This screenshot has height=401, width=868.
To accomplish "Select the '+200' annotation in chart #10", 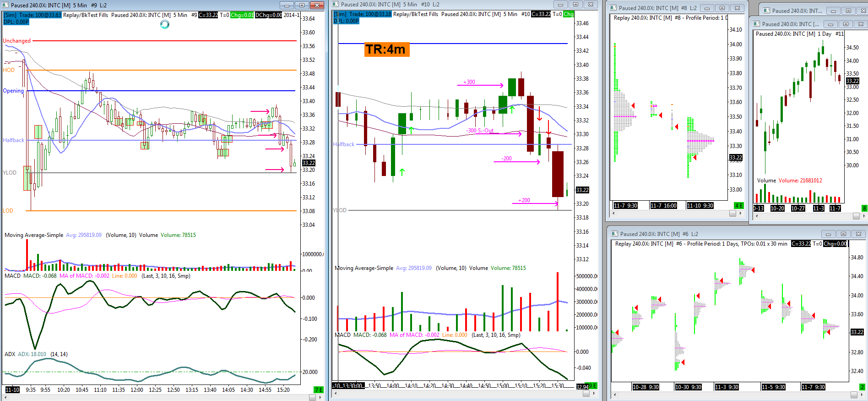I will point(524,200).
